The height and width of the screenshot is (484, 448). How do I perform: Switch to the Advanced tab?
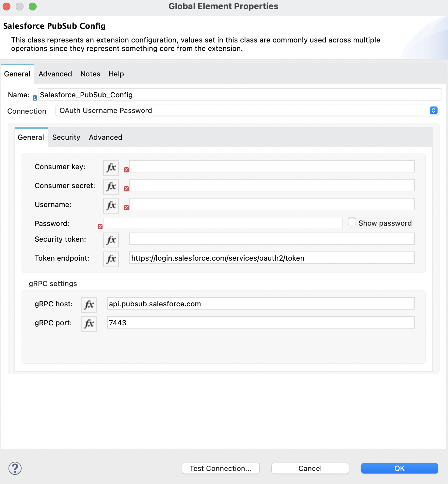[55, 74]
